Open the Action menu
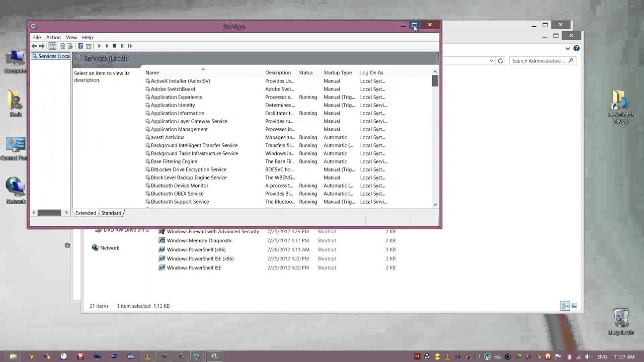Viewport: 644px width, 362px height. pyautogui.click(x=53, y=37)
